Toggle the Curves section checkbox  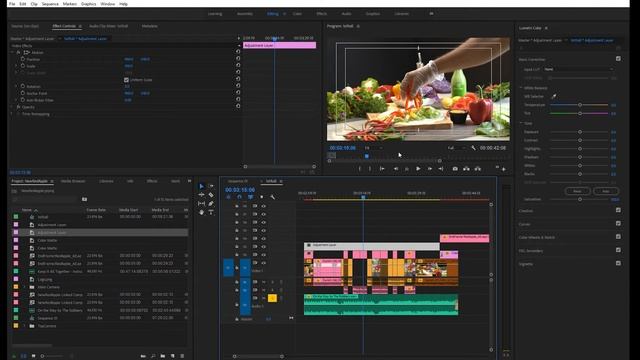(x=618, y=223)
